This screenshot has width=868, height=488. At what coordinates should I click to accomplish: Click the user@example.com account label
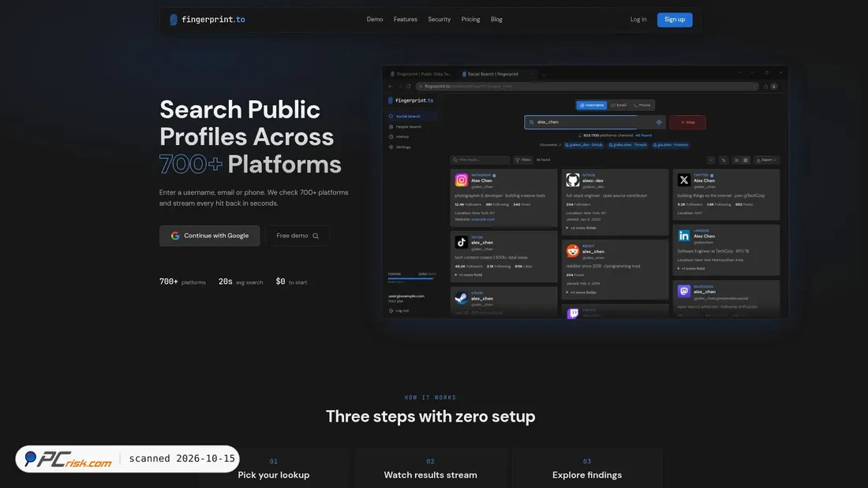(406, 296)
